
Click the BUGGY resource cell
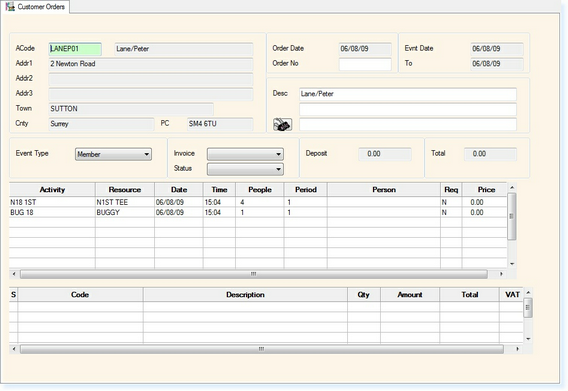125,212
